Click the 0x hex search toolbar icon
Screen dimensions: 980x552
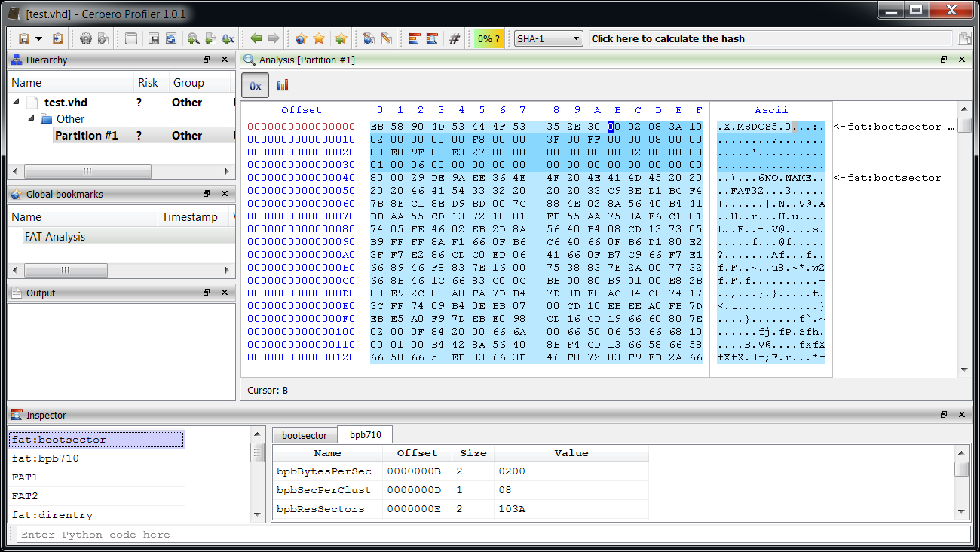coord(228,38)
